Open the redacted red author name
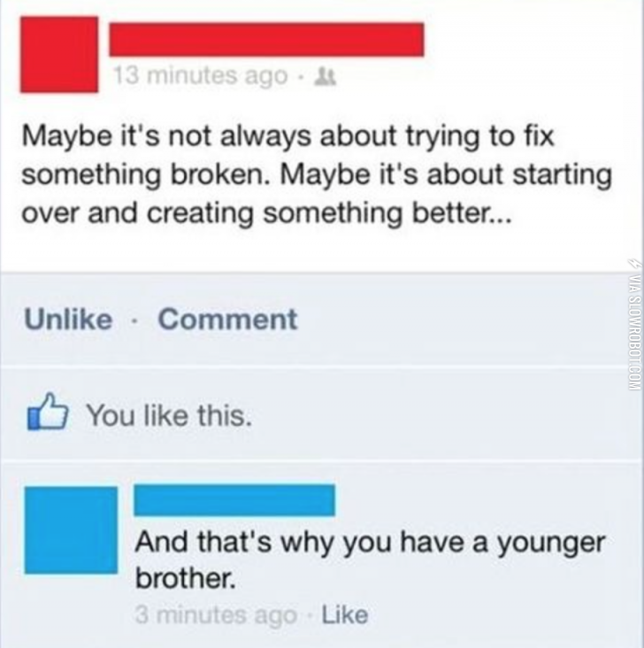This screenshot has height=648, width=644. [266, 40]
